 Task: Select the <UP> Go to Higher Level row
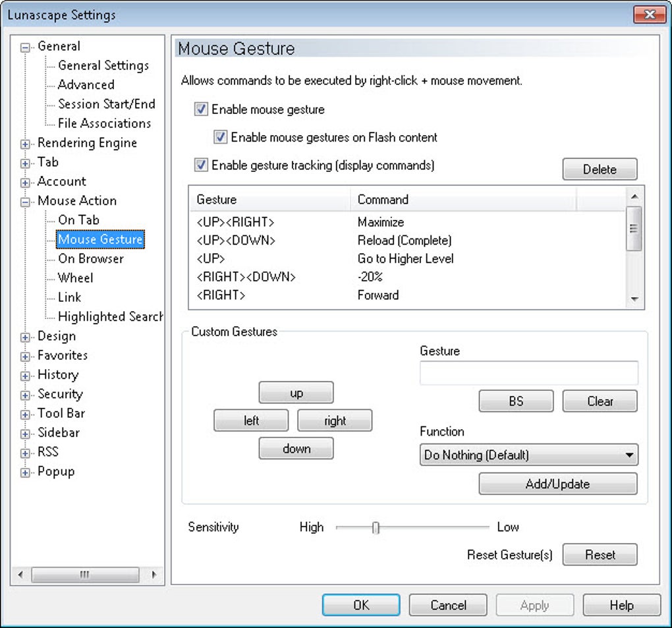407,258
